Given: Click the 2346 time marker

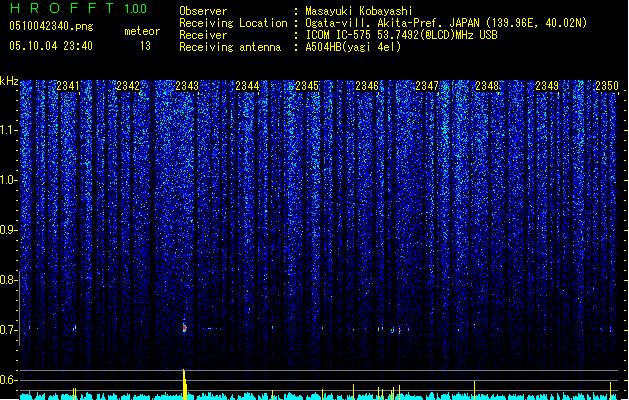Looking at the screenshot, I should [367, 86].
